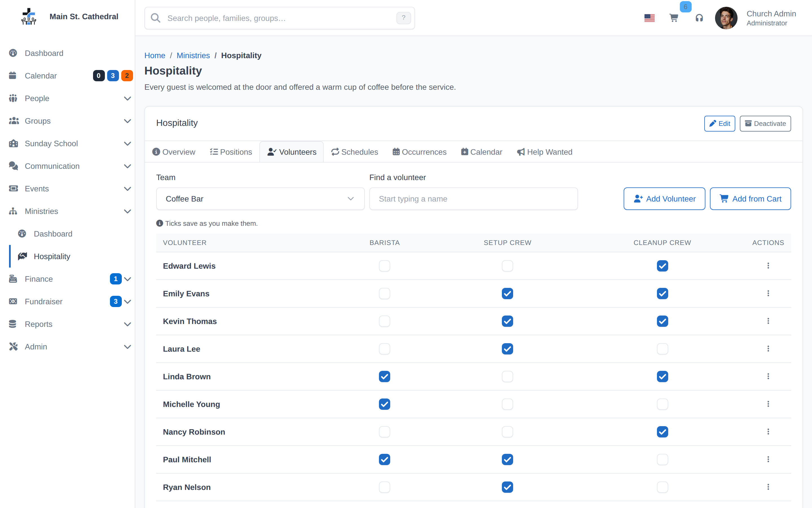Click the Edit ministry button
Viewport: 812px width, 508px height.
coord(720,124)
